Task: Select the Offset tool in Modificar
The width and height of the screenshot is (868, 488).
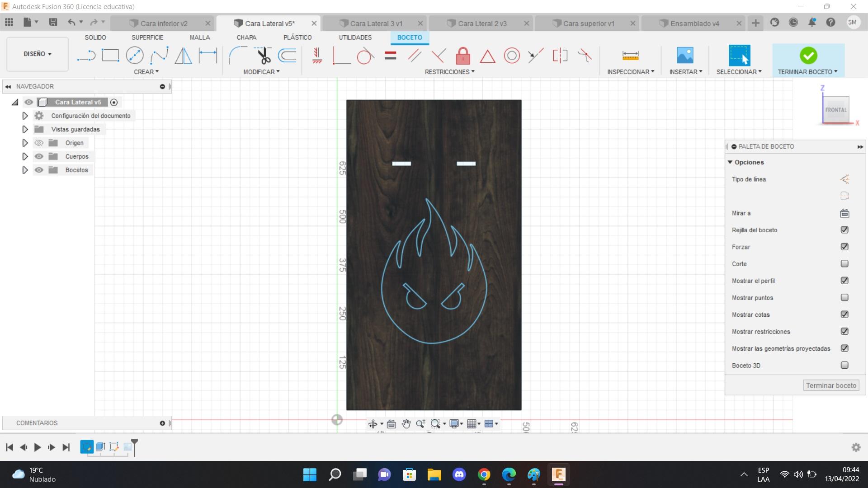Action: (288, 55)
